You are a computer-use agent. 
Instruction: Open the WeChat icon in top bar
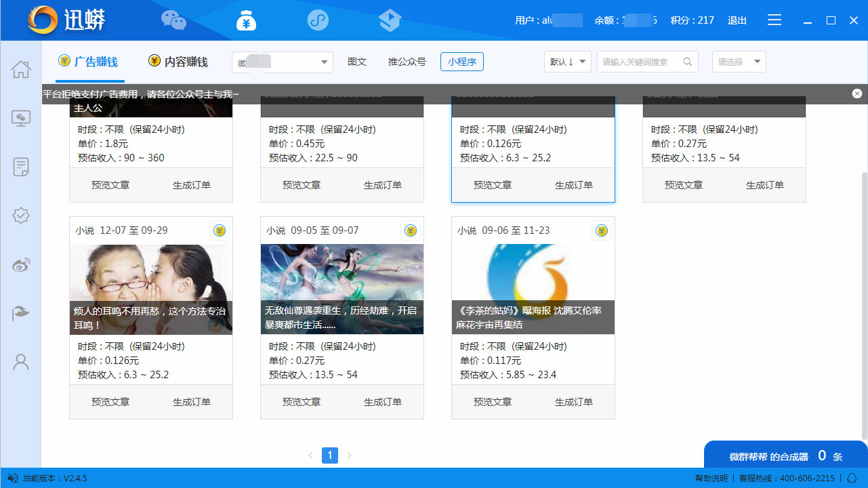click(x=173, y=20)
